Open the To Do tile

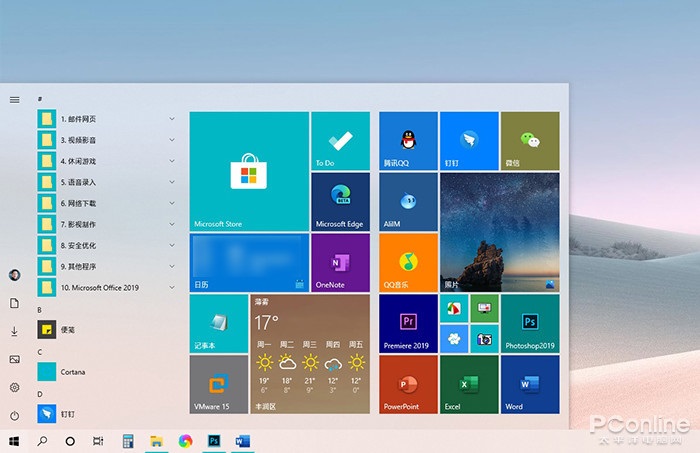(341, 141)
